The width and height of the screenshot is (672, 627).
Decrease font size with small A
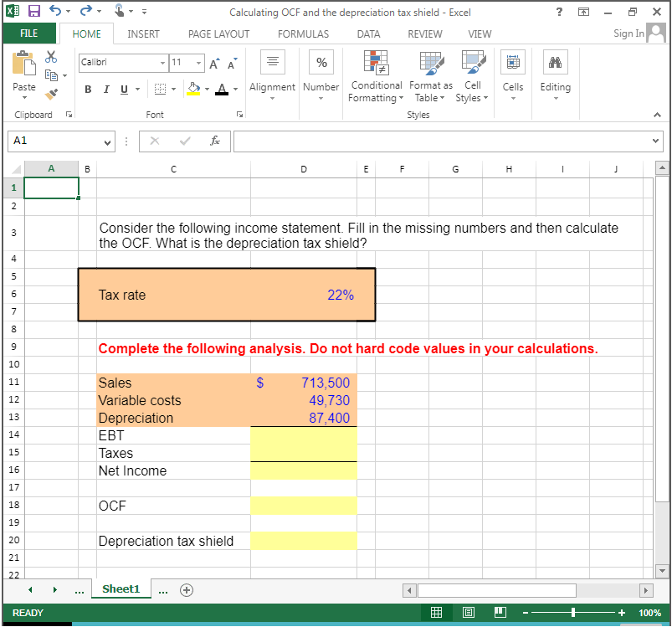233,64
